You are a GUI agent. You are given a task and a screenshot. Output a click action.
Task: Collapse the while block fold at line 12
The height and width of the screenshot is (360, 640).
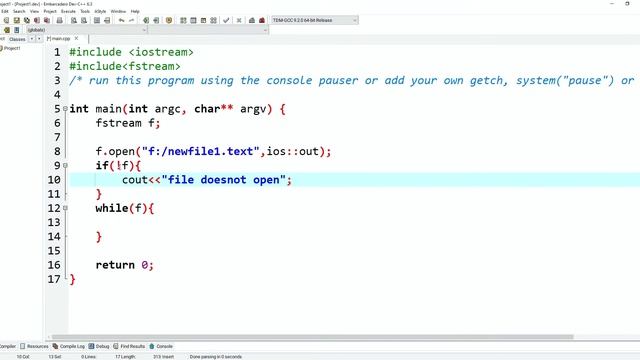click(65, 208)
